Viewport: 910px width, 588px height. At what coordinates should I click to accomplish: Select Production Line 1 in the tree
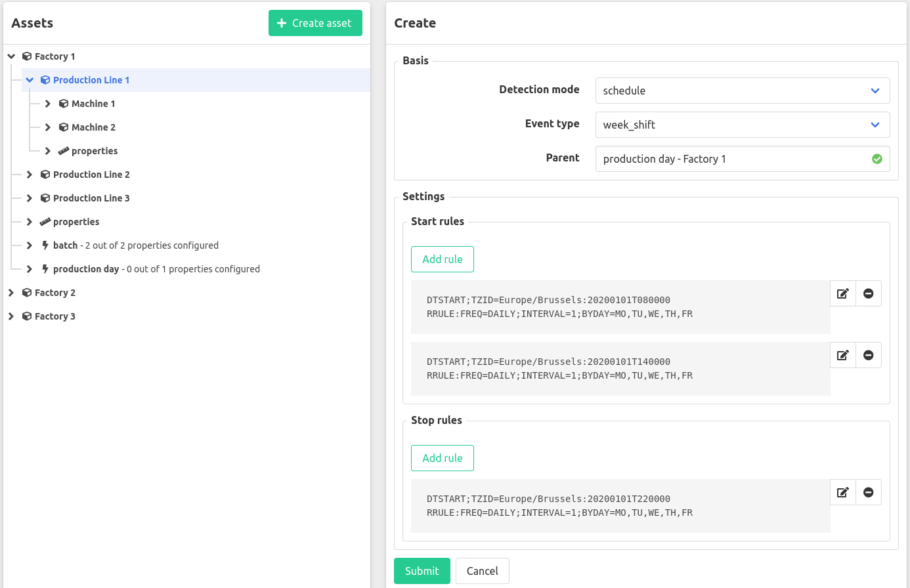point(91,80)
